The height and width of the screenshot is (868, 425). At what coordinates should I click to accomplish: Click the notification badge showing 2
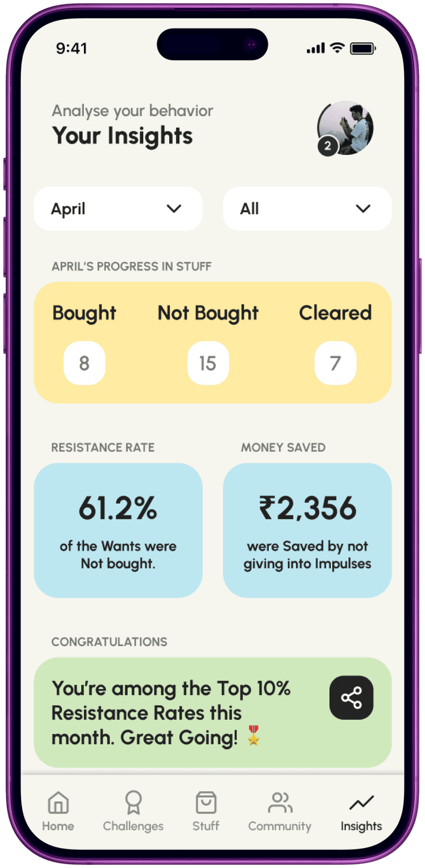coord(328,146)
